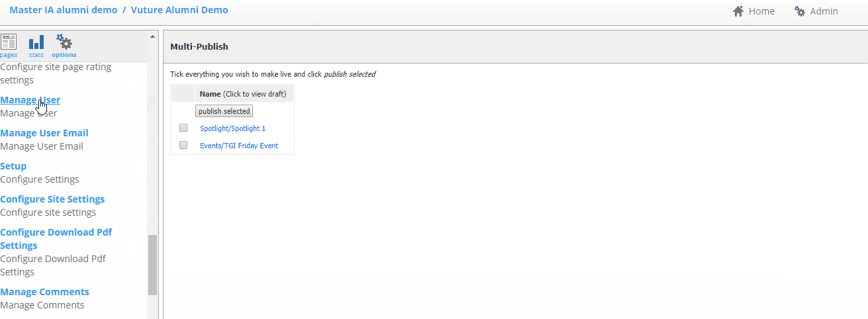868x319 pixels.
Task: Click the sidebar scrollbar thumb
Action: click(x=153, y=265)
